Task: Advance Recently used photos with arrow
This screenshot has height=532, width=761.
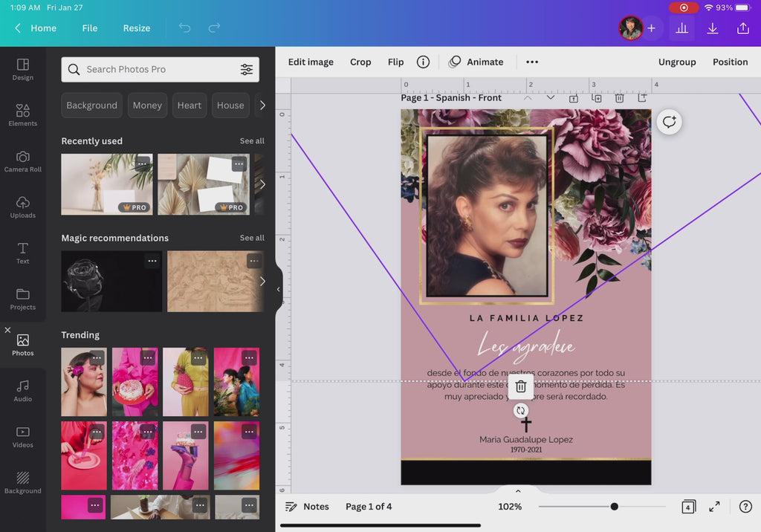Action: [x=262, y=184]
